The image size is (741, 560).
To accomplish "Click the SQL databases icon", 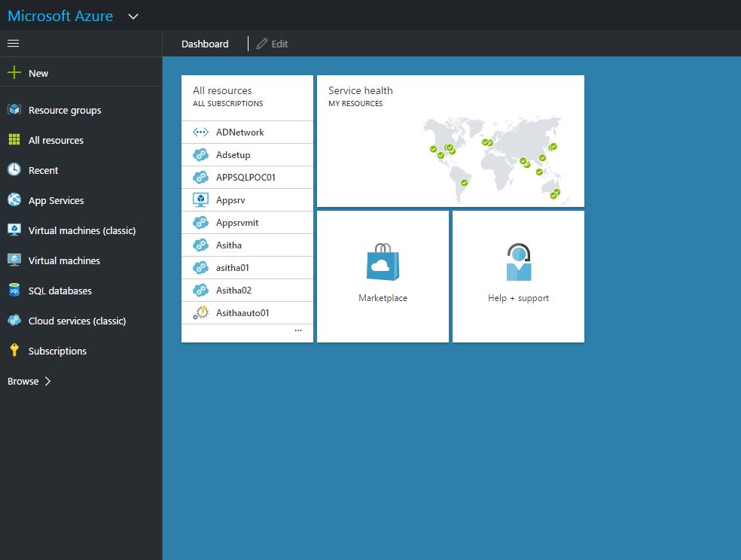I will click(x=14, y=290).
